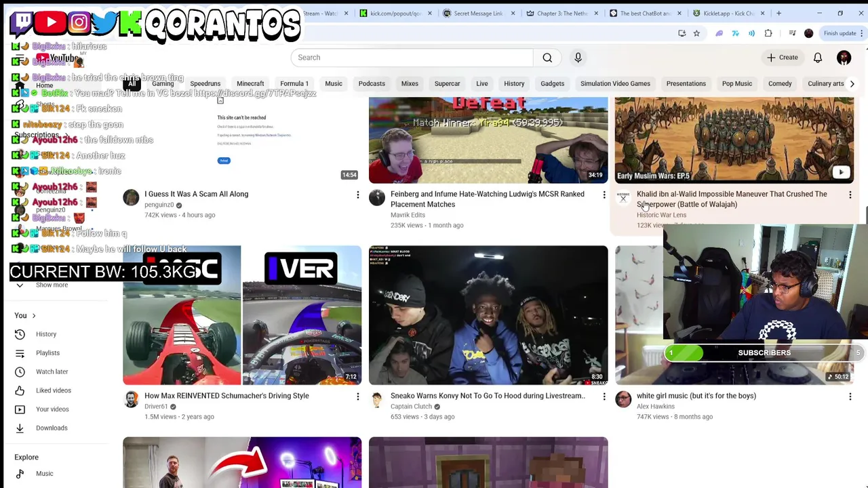Select the Music category chip
The width and height of the screenshot is (868, 488).
(x=334, y=84)
